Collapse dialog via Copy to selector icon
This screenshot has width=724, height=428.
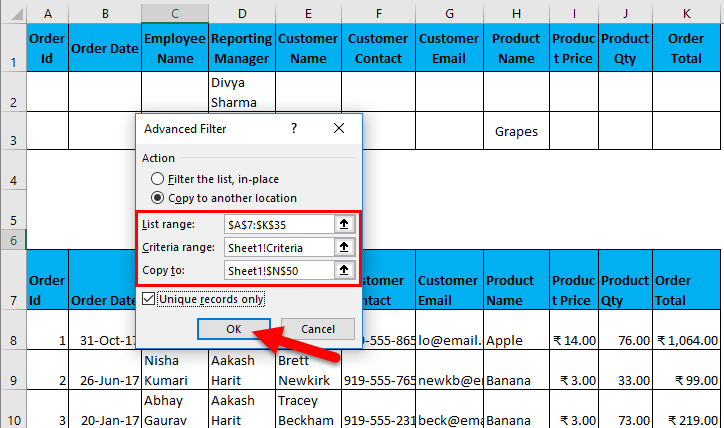[344, 270]
